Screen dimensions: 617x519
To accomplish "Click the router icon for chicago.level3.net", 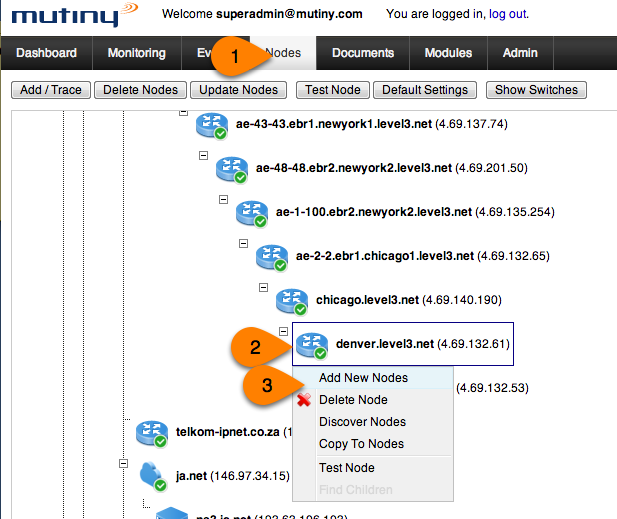I will [292, 302].
